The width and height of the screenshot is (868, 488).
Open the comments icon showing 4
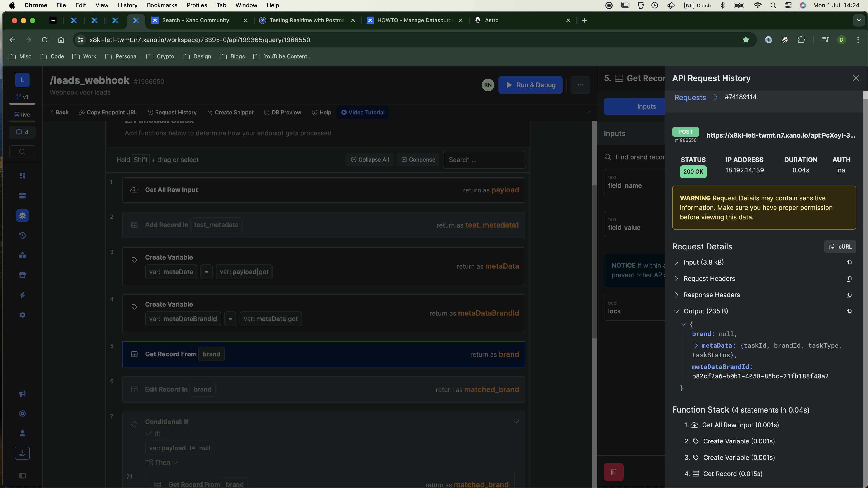point(22,132)
